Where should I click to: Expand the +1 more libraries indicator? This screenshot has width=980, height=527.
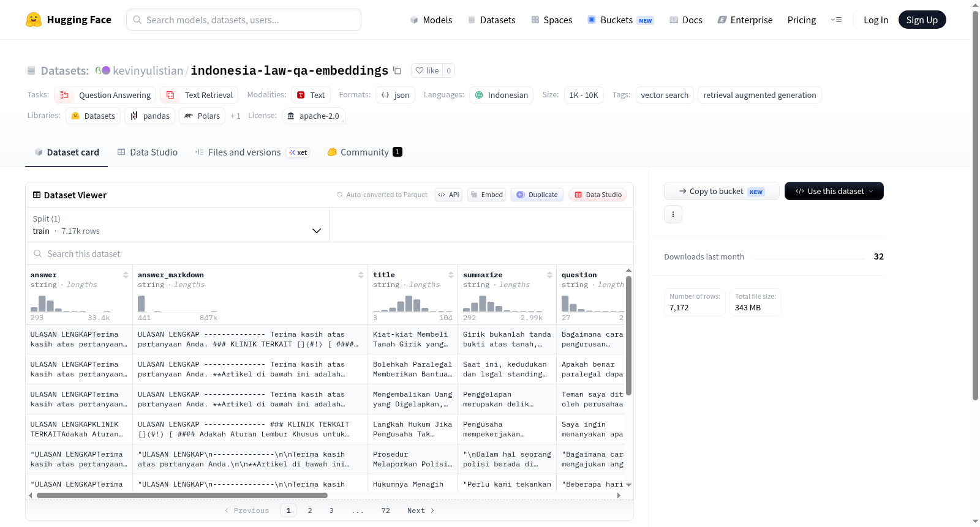(x=235, y=116)
